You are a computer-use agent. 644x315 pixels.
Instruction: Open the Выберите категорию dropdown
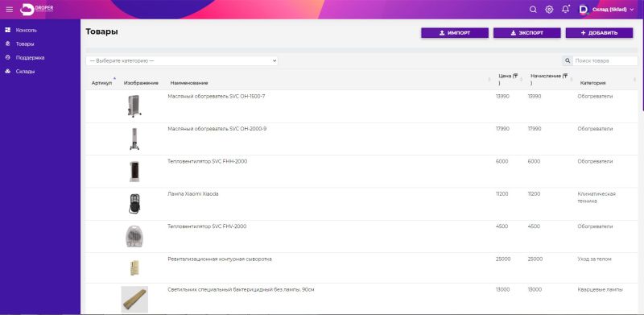182,61
